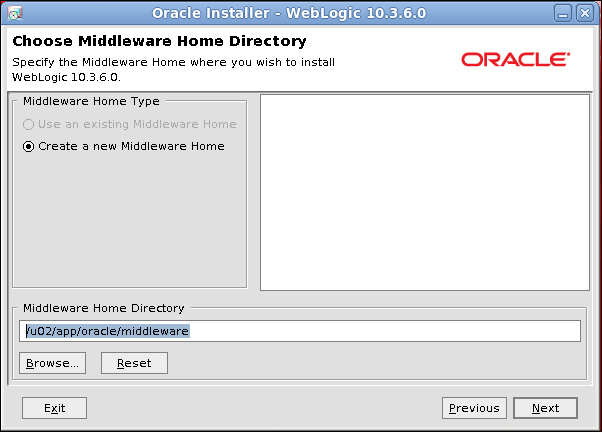The height and width of the screenshot is (432, 602).
Task: Click the 'Middleware Home Type' group label
Action: click(91, 101)
